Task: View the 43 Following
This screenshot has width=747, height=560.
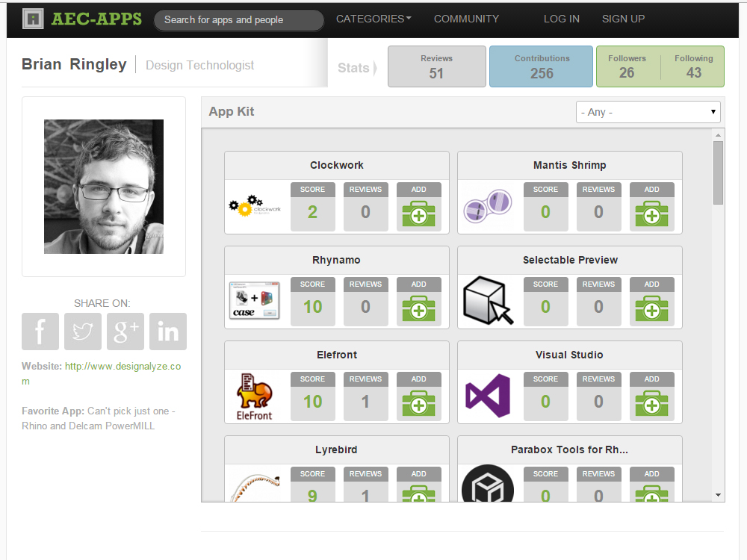Action: 694,66
